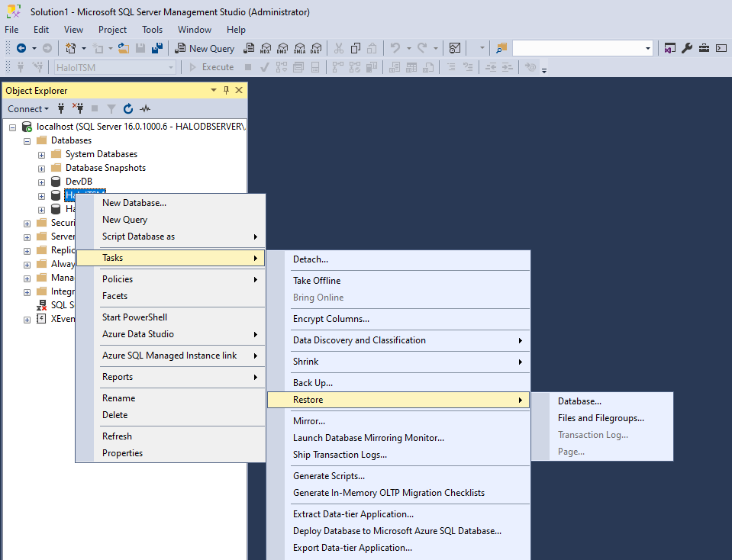The height and width of the screenshot is (560, 732).
Task: Open the search combo box dropdown arrow
Action: [x=647, y=49]
